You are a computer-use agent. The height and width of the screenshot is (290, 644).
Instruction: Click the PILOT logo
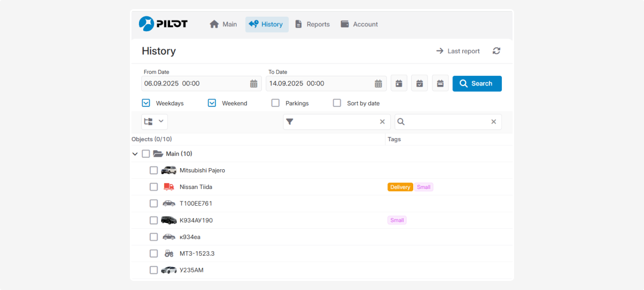click(163, 24)
